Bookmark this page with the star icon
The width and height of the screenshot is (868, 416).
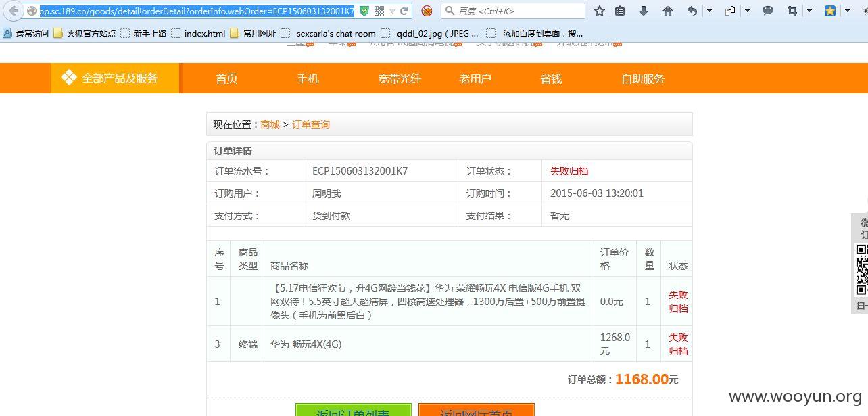tap(600, 11)
